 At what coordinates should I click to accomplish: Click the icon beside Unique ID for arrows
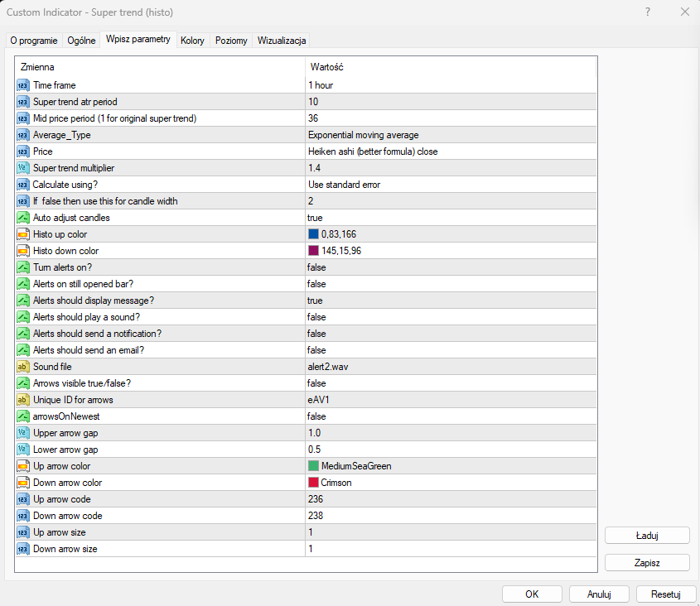point(23,400)
